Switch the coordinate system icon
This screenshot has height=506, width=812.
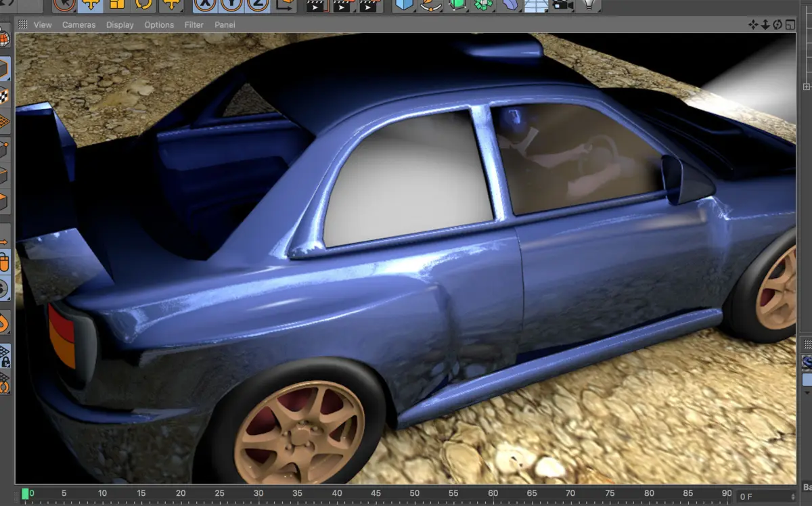coord(285,5)
